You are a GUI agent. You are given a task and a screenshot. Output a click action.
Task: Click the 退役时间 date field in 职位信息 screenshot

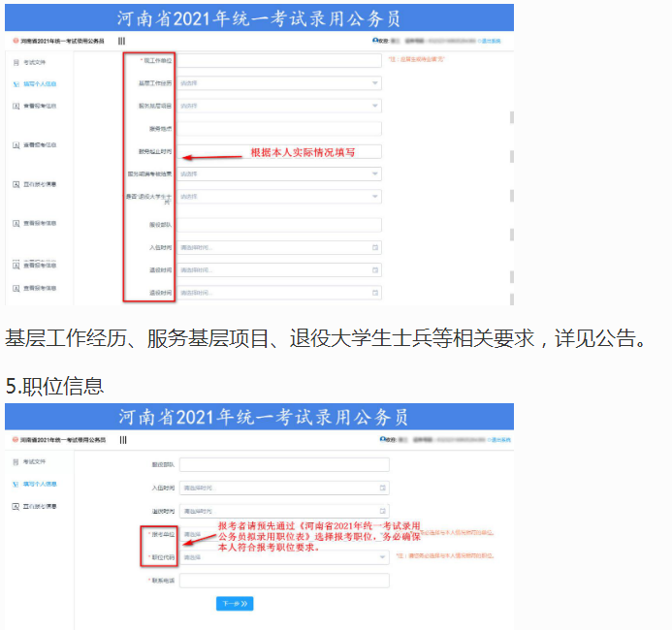click(x=284, y=511)
